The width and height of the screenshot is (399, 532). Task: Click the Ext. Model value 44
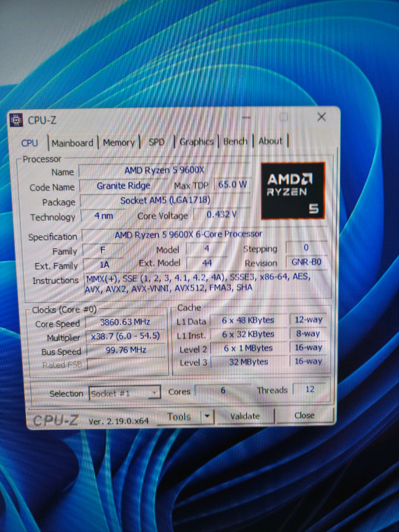tap(206, 263)
